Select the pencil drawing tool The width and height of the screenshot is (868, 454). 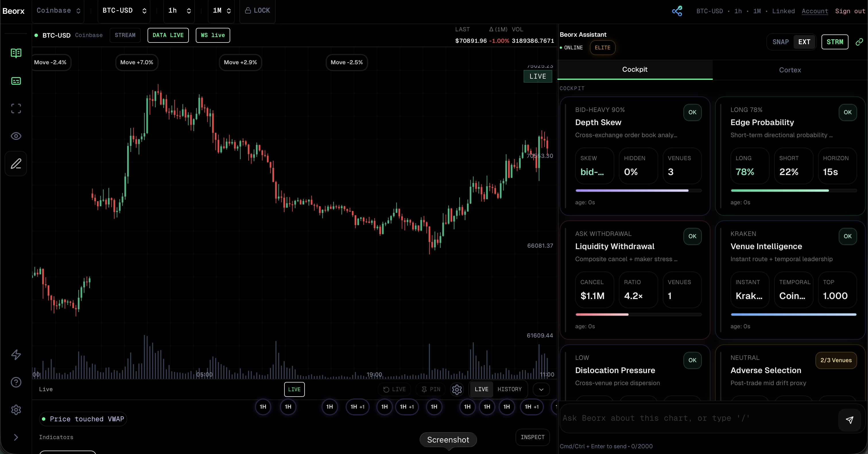[x=16, y=164]
